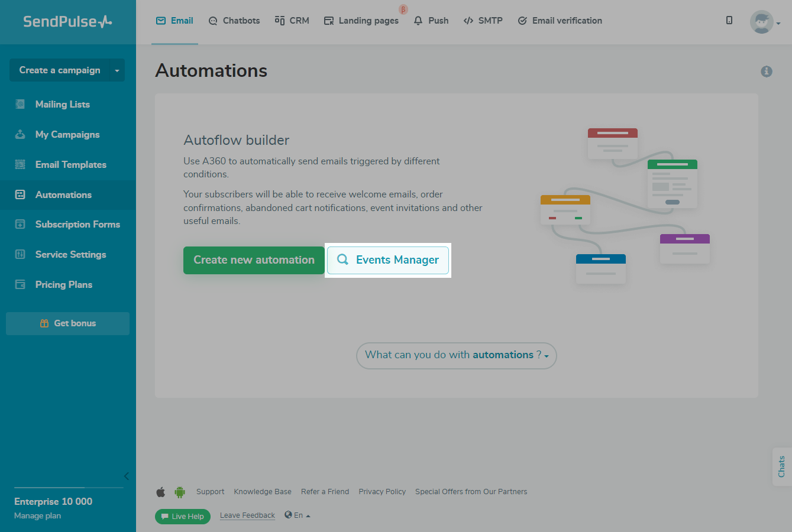792x532 pixels.
Task: Go to My Campaigns
Action: coord(67,135)
